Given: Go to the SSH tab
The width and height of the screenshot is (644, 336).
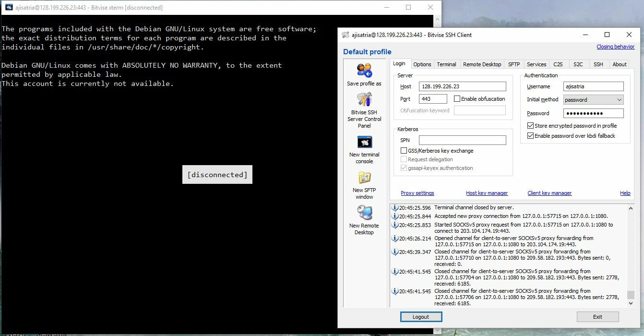Looking at the screenshot, I should coord(598,64).
